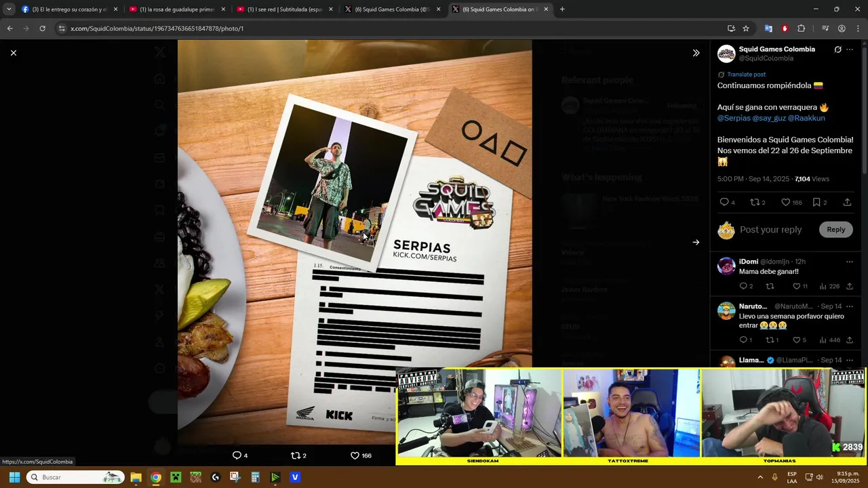Click the Reply button
The height and width of the screenshot is (488, 868).
pos(835,230)
